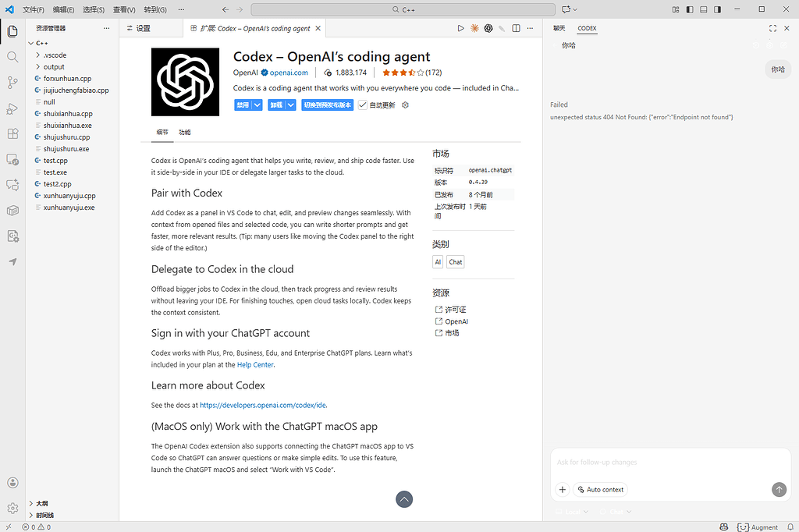Open Explorer panel More Actions ellipsis
The image size is (799, 532).
pos(106,29)
